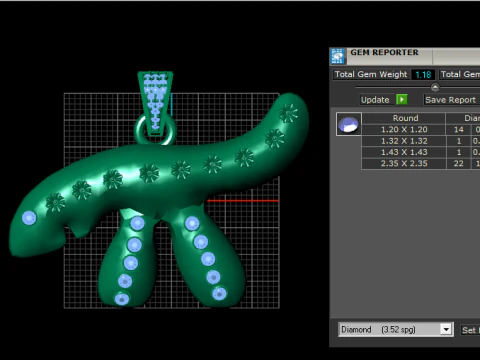Click the Gem Reporter title bar

pyautogui.click(x=405, y=56)
